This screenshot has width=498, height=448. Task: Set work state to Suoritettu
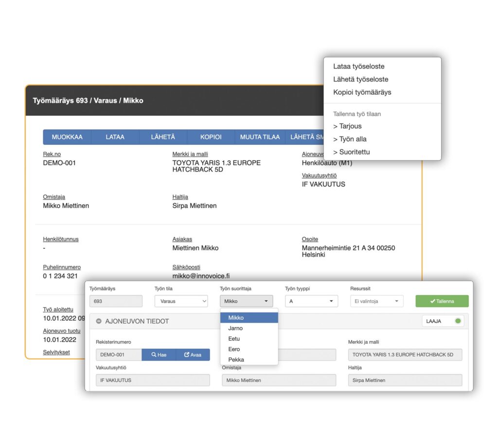(x=351, y=152)
